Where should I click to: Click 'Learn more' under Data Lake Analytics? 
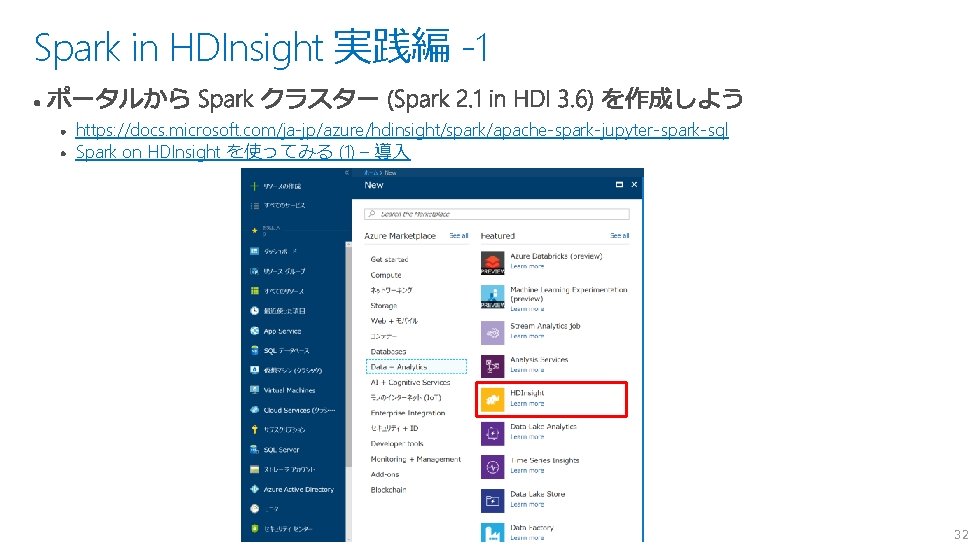[x=527, y=437]
